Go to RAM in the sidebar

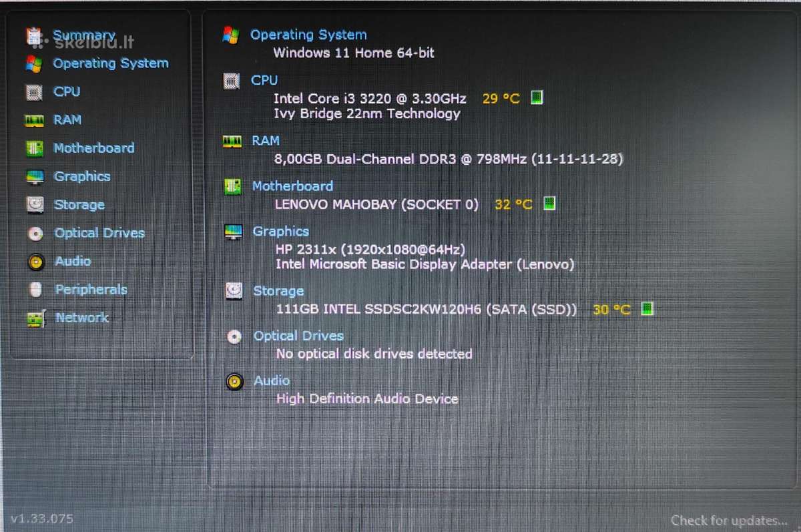[67, 120]
